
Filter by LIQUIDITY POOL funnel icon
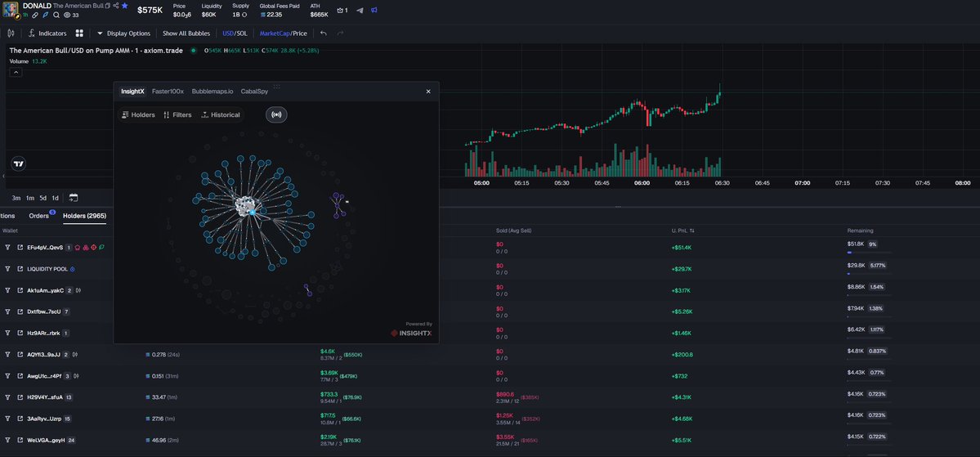pyautogui.click(x=8, y=269)
